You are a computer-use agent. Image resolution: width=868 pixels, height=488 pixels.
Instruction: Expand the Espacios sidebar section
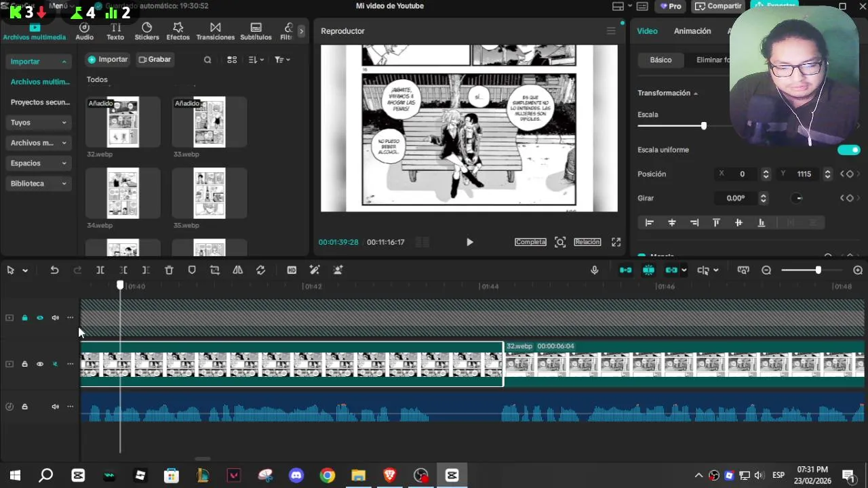[x=39, y=163]
